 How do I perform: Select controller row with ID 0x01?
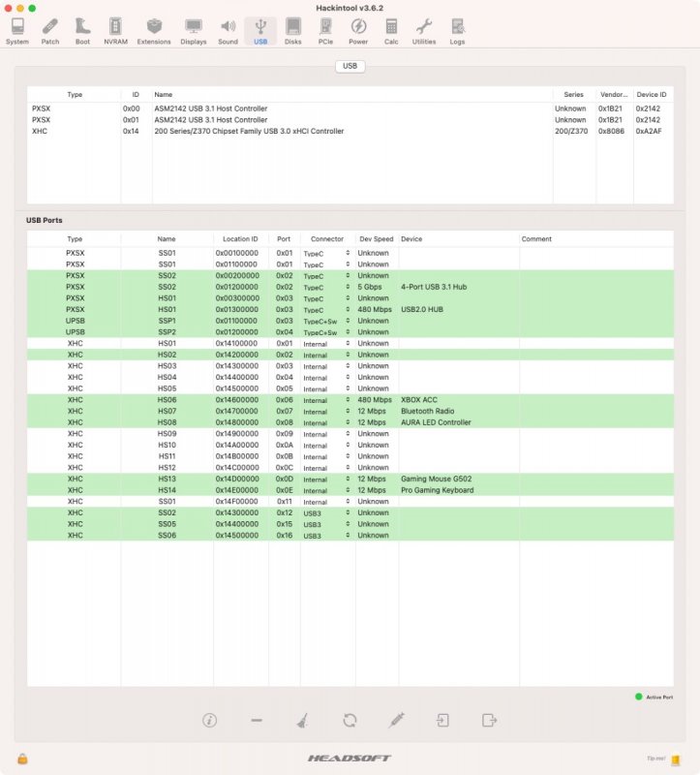(350, 119)
